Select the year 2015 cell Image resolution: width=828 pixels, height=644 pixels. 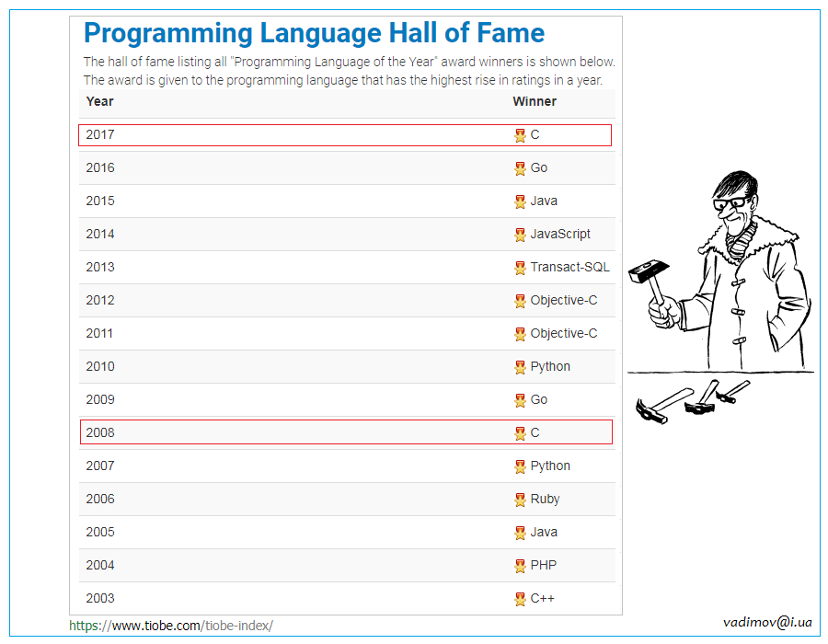coord(100,201)
